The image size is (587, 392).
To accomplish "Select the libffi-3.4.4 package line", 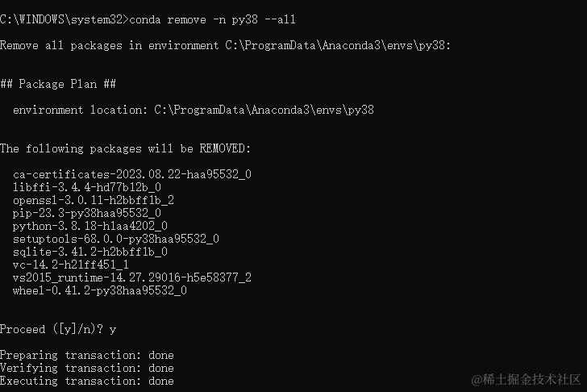I will tap(87, 187).
